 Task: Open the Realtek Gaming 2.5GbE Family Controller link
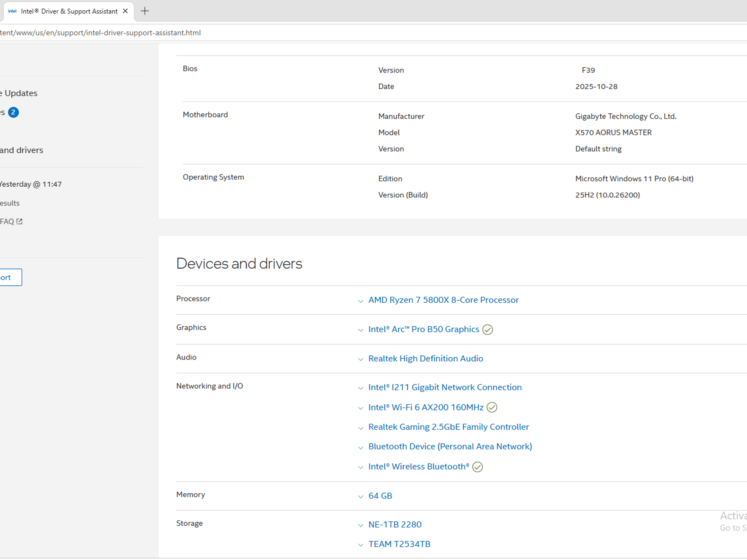pos(449,427)
